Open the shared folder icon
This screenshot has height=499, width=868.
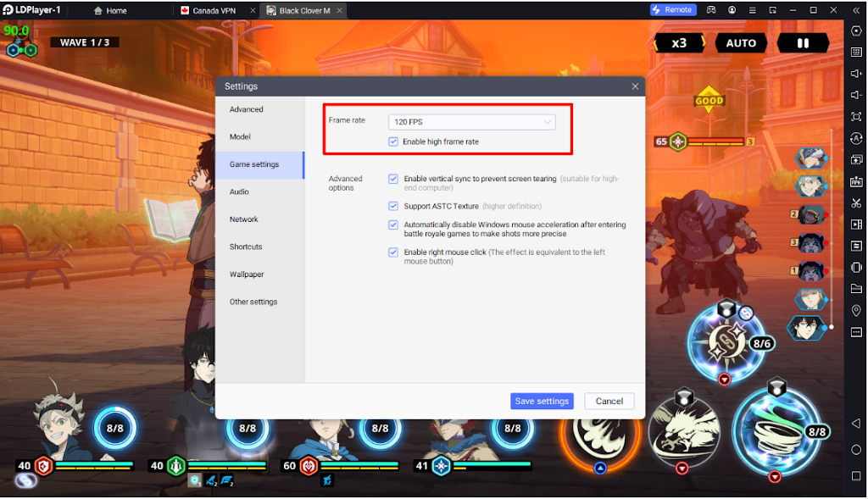pyautogui.click(x=856, y=289)
